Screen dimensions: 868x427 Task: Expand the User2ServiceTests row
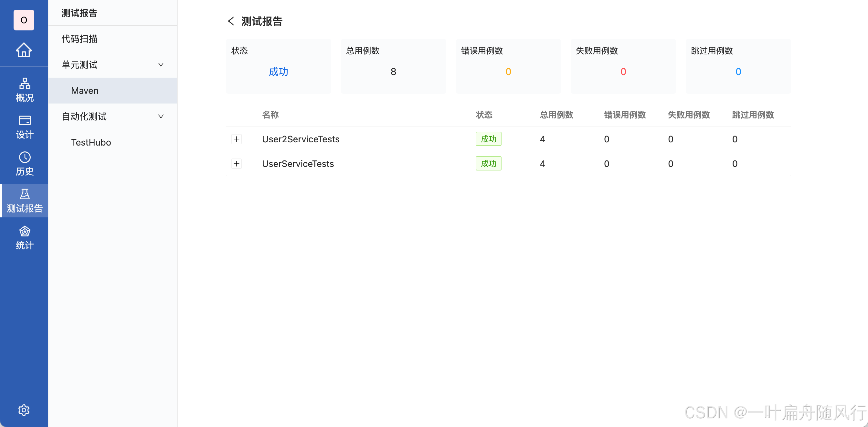tap(237, 139)
